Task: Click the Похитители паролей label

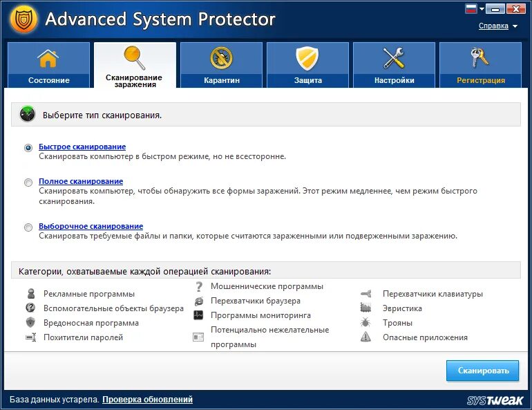Action: (83, 337)
